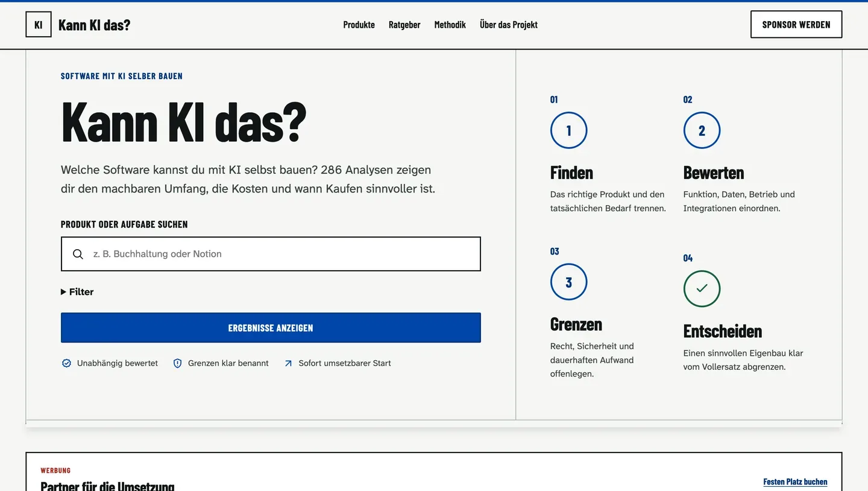Click the circled number 2 step icon

702,130
